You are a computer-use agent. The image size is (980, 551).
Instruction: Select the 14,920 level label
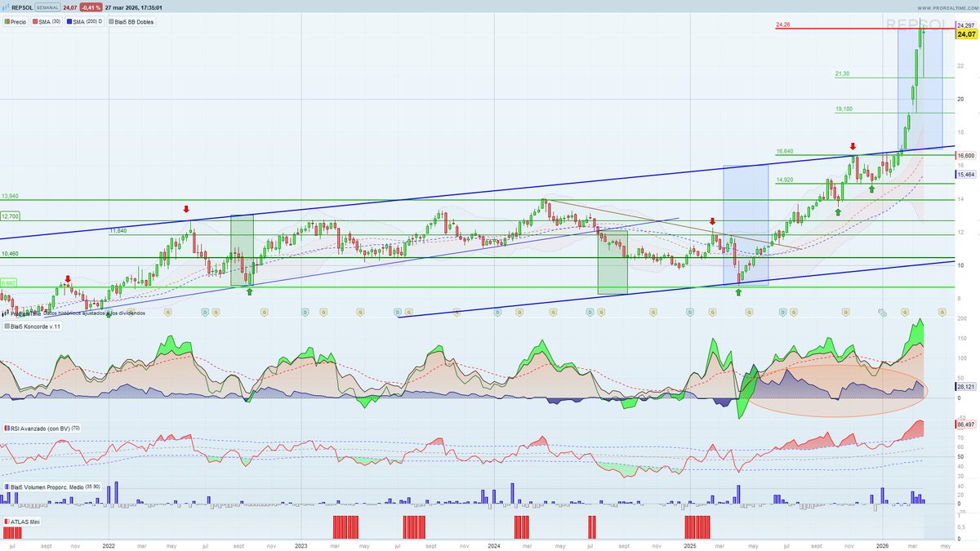[785, 180]
